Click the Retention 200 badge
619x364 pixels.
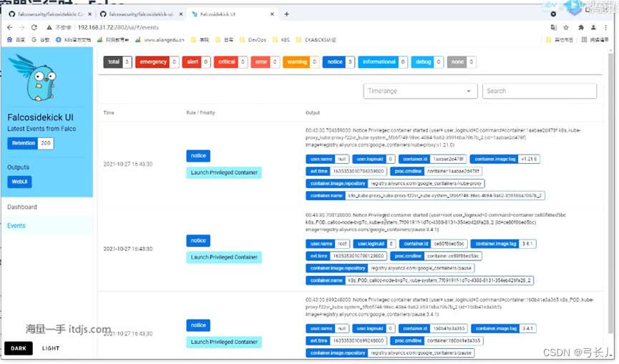tap(30, 143)
